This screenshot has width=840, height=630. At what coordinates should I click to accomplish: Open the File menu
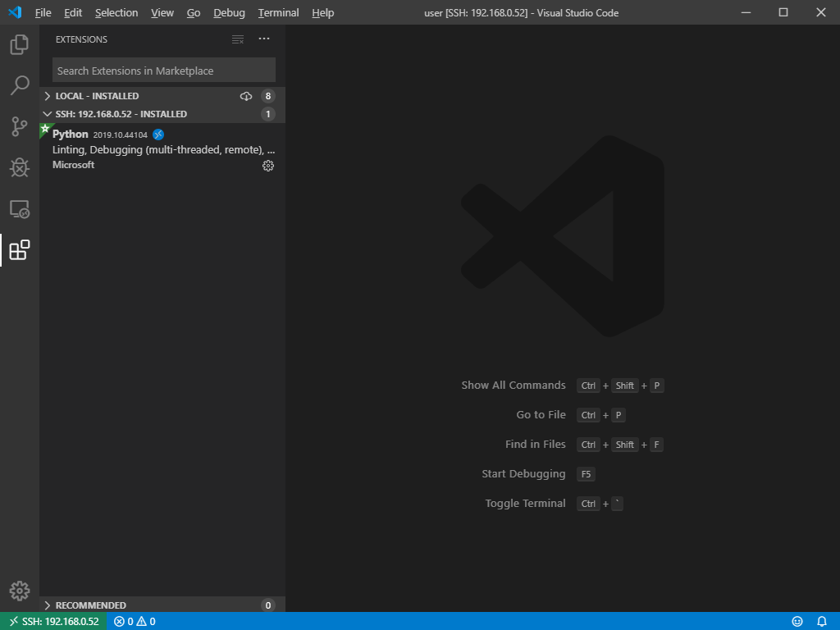43,13
